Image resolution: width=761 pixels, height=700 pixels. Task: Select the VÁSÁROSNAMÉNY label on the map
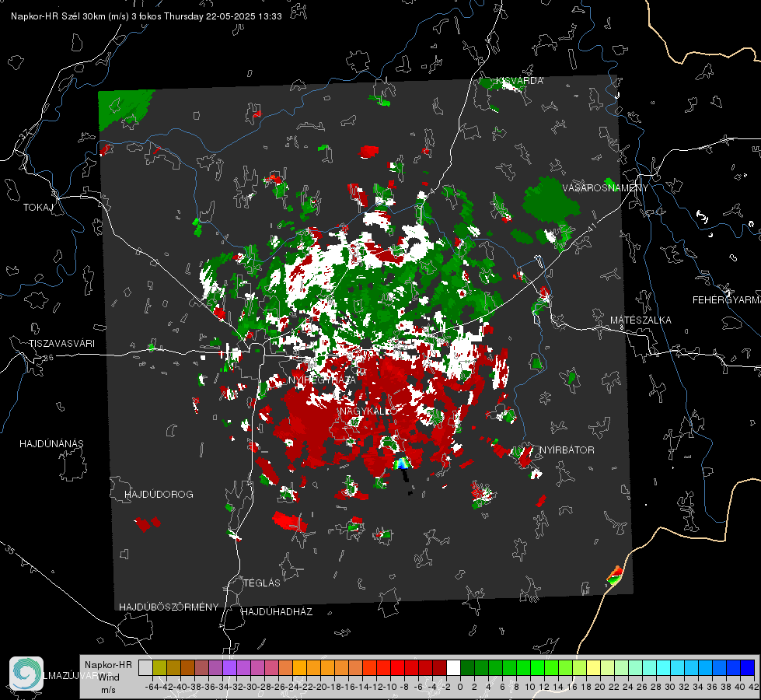point(606,187)
